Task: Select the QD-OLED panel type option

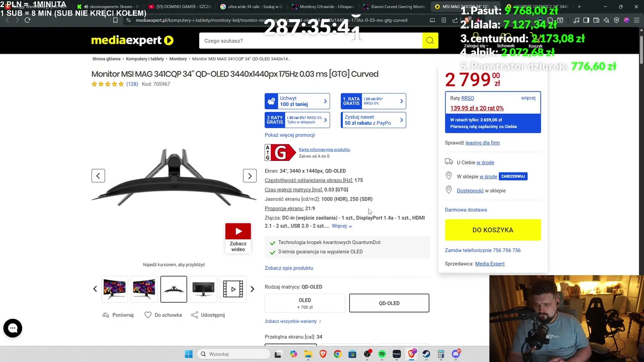Action: point(389,303)
